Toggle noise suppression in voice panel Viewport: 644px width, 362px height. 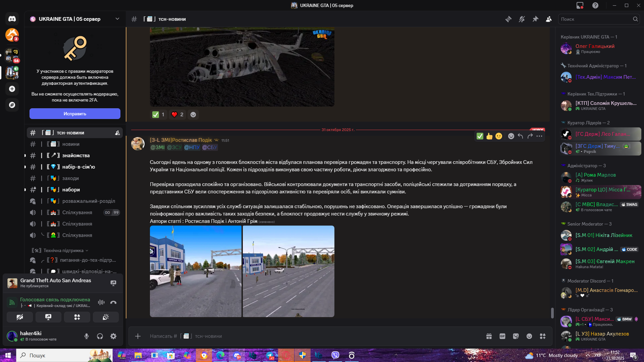point(101,302)
